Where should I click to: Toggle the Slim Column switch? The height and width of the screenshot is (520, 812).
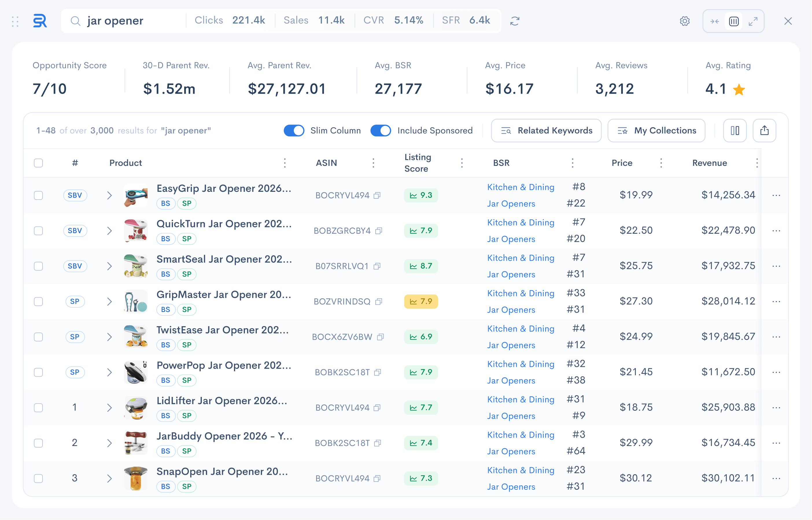click(x=294, y=131)
